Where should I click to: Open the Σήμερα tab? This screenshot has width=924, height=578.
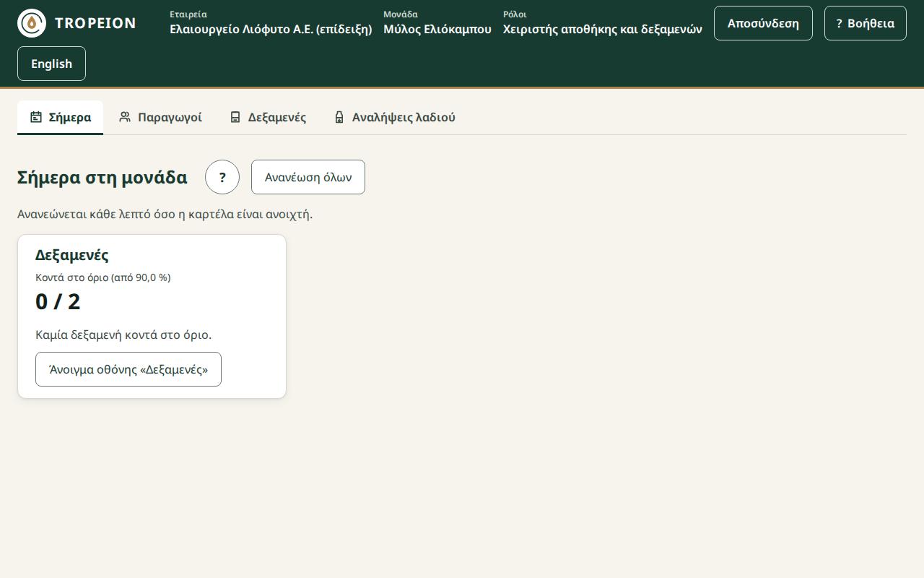coord(61,117)
